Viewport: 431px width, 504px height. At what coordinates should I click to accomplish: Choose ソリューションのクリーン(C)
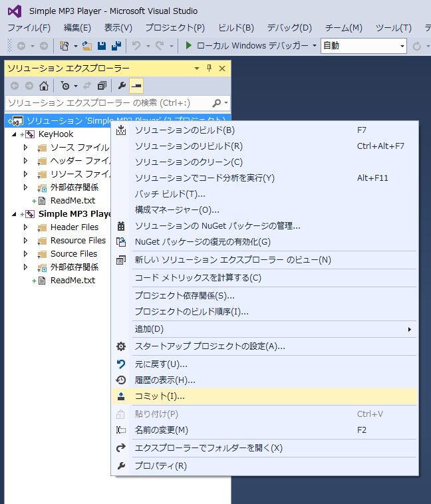coord(265,162)
